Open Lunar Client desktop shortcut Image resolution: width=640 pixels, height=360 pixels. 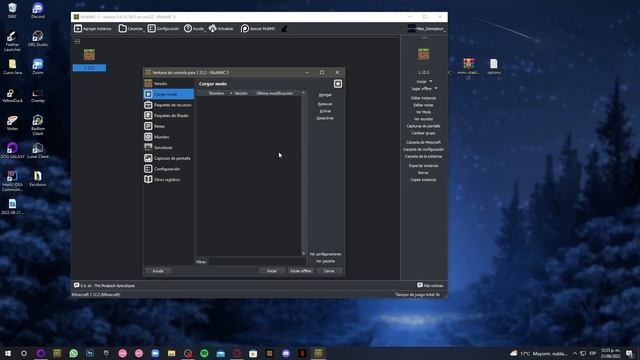pyautogui.click(x=38, y=151)
